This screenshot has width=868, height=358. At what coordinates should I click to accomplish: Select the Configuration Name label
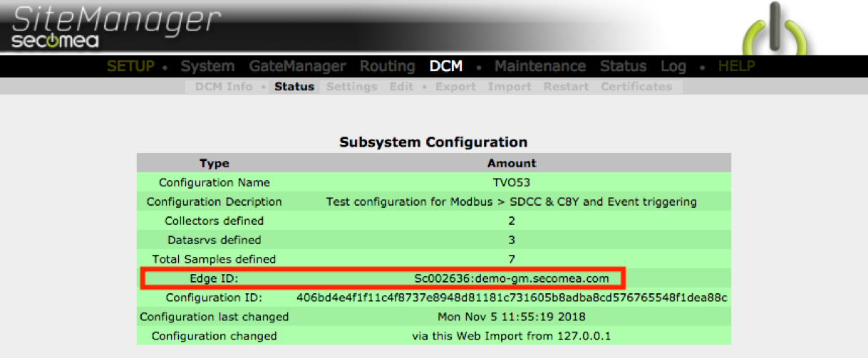tap(215, 182)
